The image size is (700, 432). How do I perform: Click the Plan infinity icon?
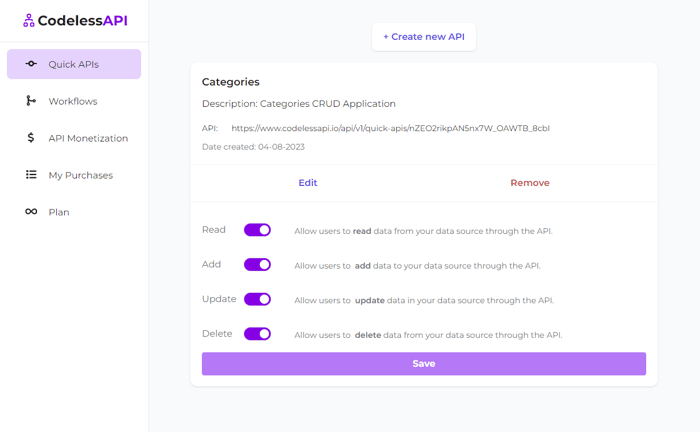[x=31, y=212]
